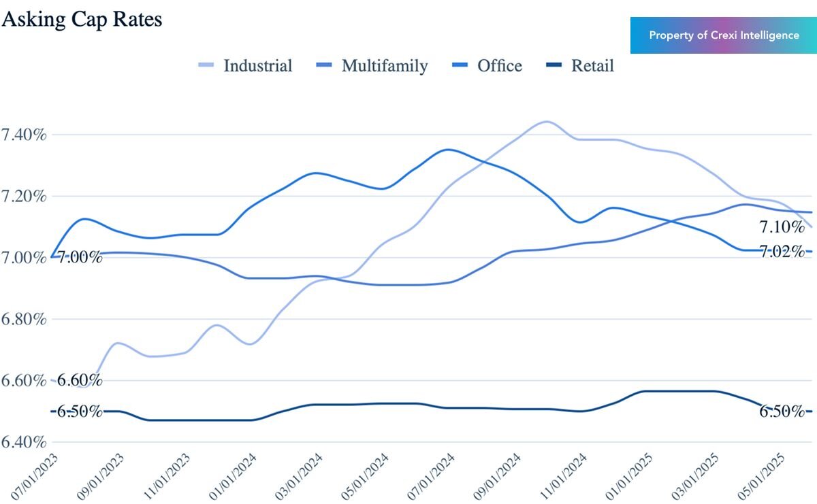Click the 7.02% Office end data label
The width and height of the screenshot is (817, 504).
(782, 252)
